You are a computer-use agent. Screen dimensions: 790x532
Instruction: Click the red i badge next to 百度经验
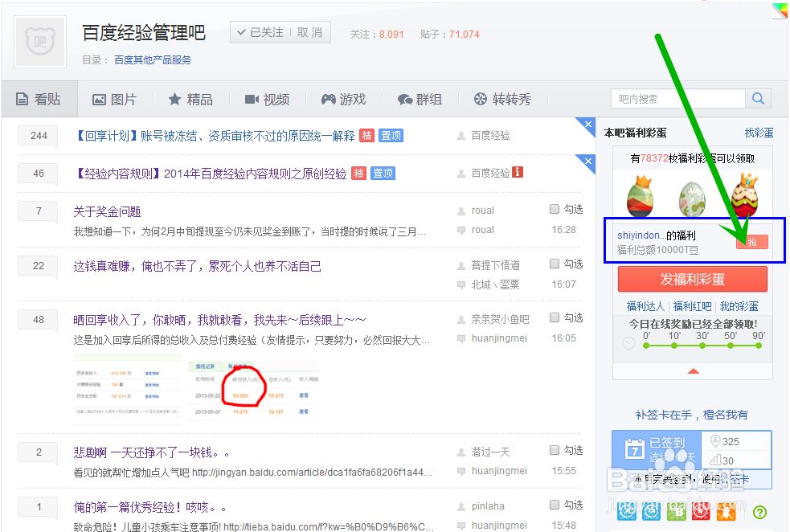[518, 172]
